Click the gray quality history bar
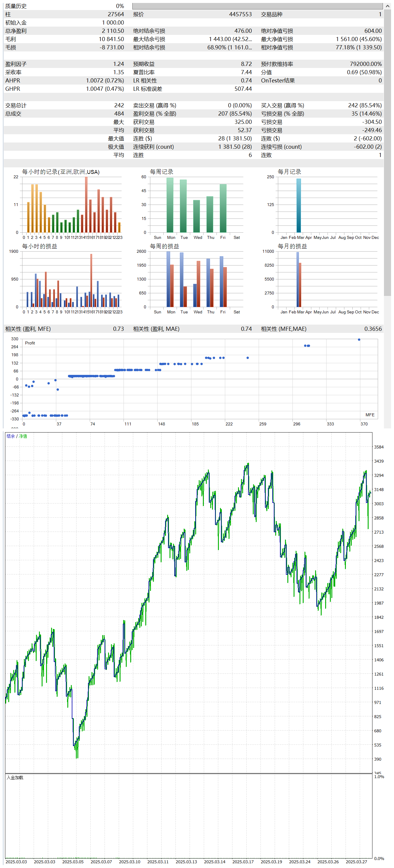Image resolution: width=394 pixels, height=868 pixels. pyautogui.click(x=257, y=6)
